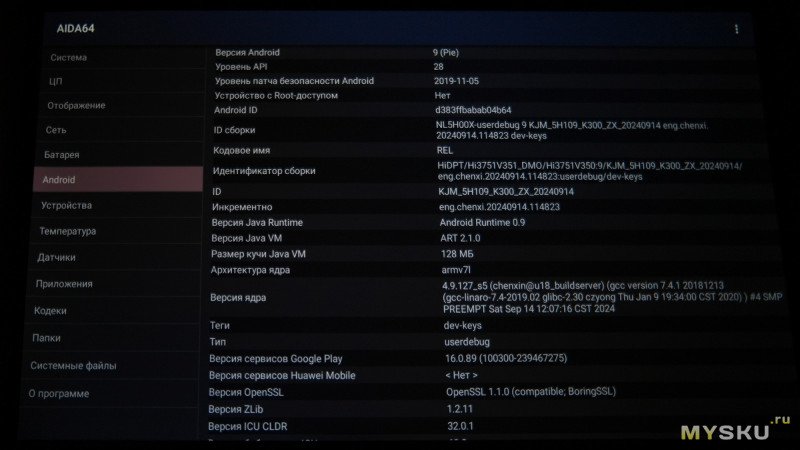Viewport: 800px width, 450px height.
Task: Click the codename value REL
Action: click(444, 151)
